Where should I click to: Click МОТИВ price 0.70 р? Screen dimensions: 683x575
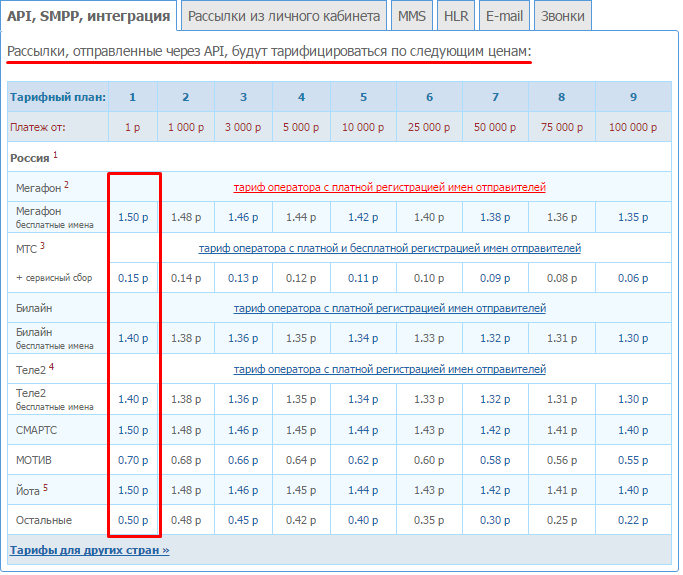pos(133,460)
